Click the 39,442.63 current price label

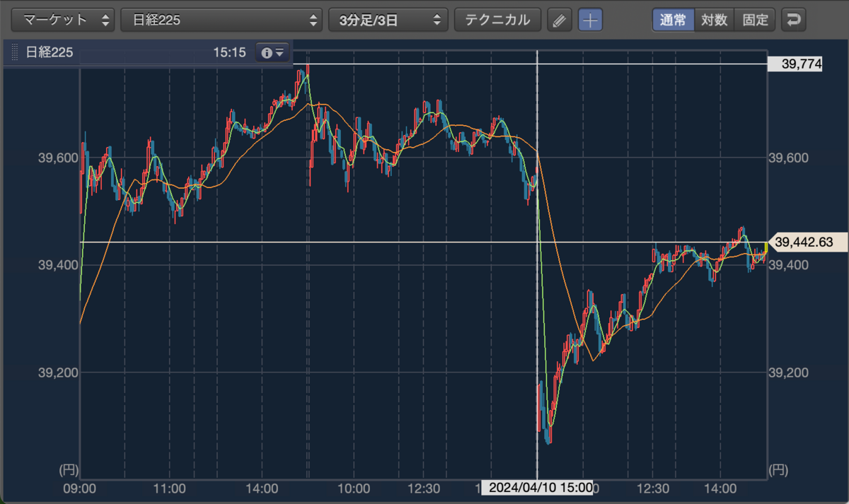click(807, 242)
